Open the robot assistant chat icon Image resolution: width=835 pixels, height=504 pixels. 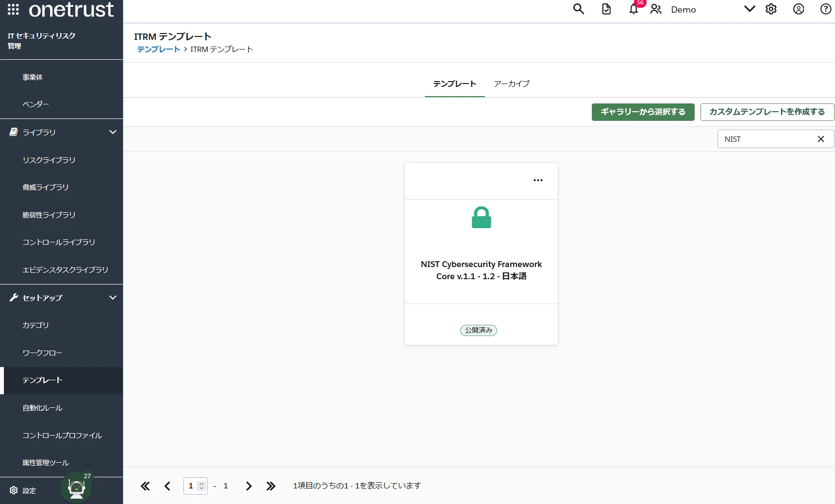pyautogui.click(x=76, y=488)
